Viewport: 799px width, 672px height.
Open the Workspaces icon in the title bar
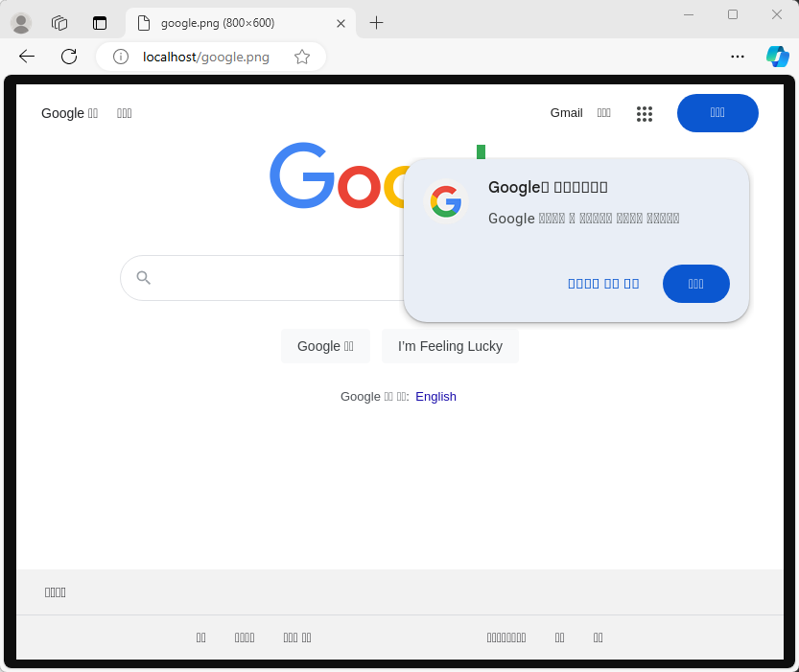tap(59, 23)
